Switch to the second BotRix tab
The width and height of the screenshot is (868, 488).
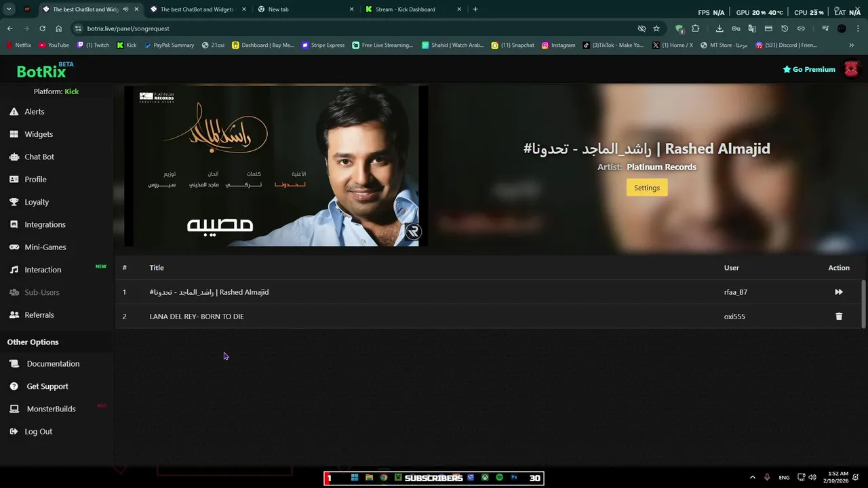coord(197,9)
